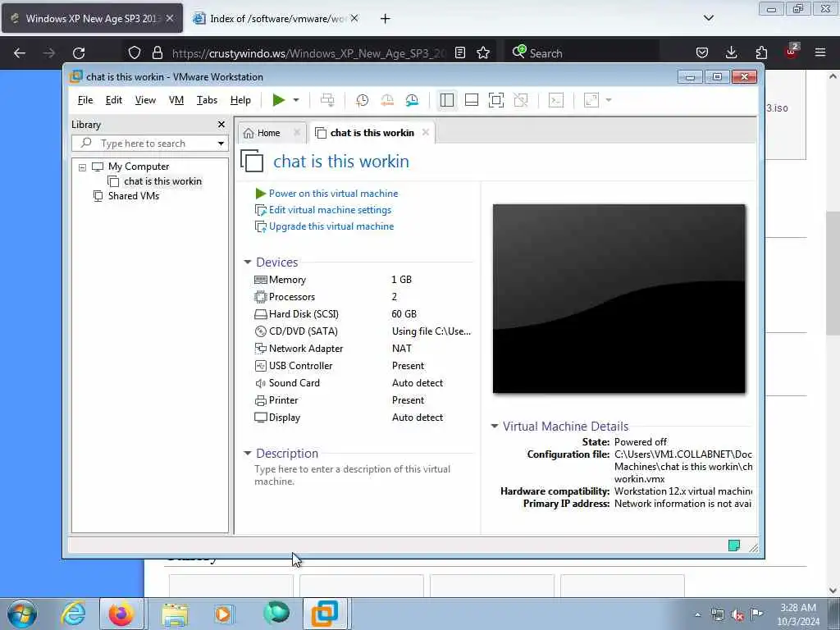
Task: Select the Hard Disk (SCSI) device
Action: pyautogui.click(x=363, y=314)
